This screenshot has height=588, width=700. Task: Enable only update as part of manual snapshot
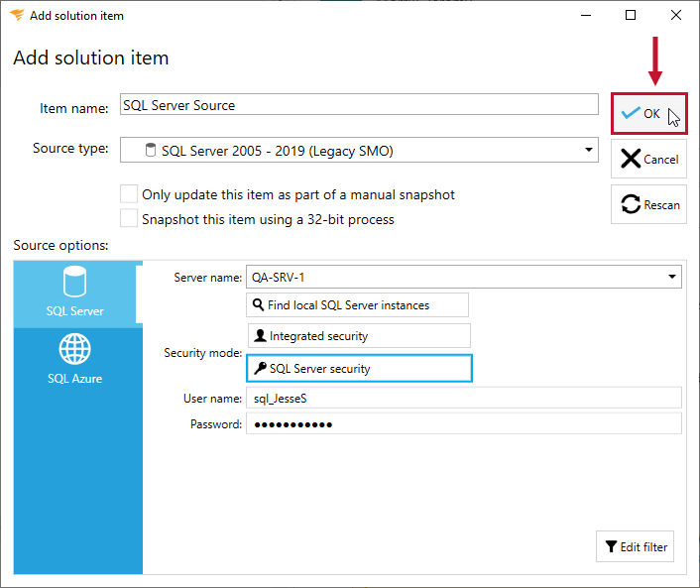point(129,194)
